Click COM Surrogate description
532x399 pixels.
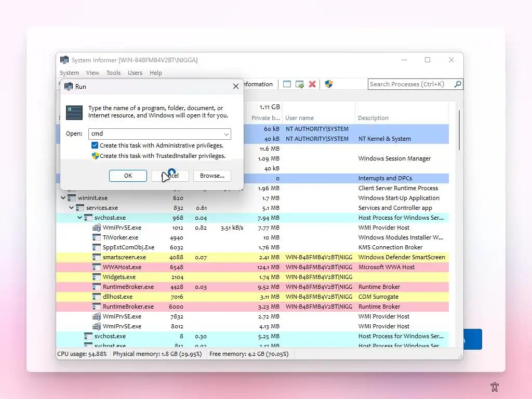click(x=378, y=297)
